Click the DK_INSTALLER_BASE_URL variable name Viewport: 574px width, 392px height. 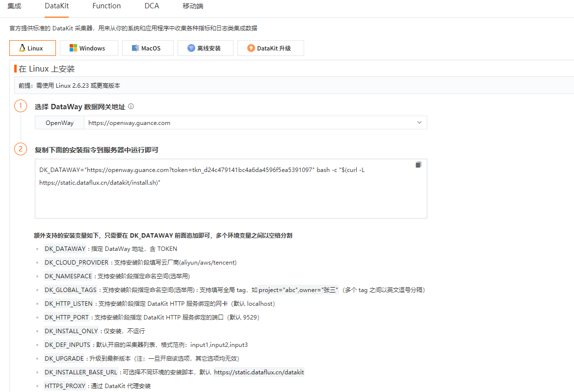click(80, 372)
